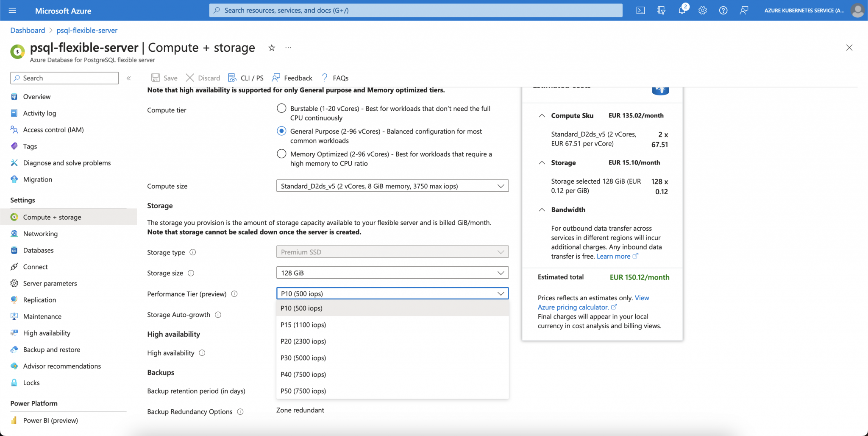Open the more options ellipsis beside title
868x436 pixels.
pos(288,48)
